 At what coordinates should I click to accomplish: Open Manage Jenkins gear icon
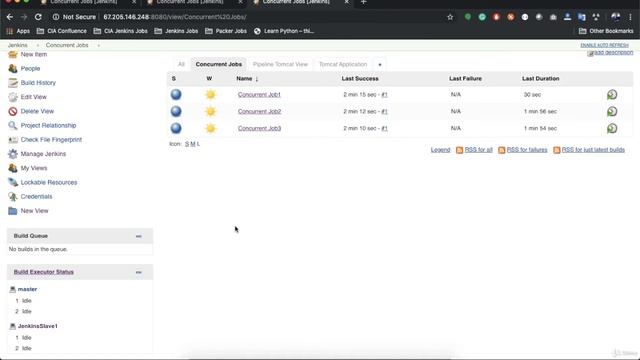coord(13,154)
